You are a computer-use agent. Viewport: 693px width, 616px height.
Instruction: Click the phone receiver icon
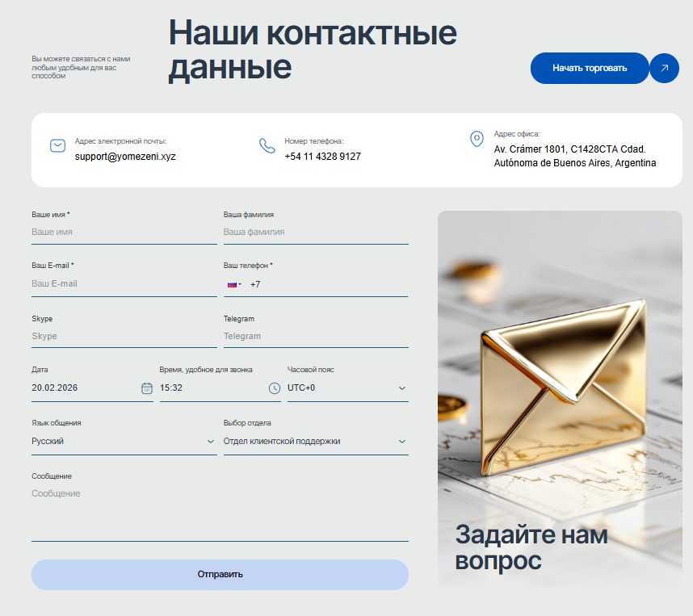(267, 146)
